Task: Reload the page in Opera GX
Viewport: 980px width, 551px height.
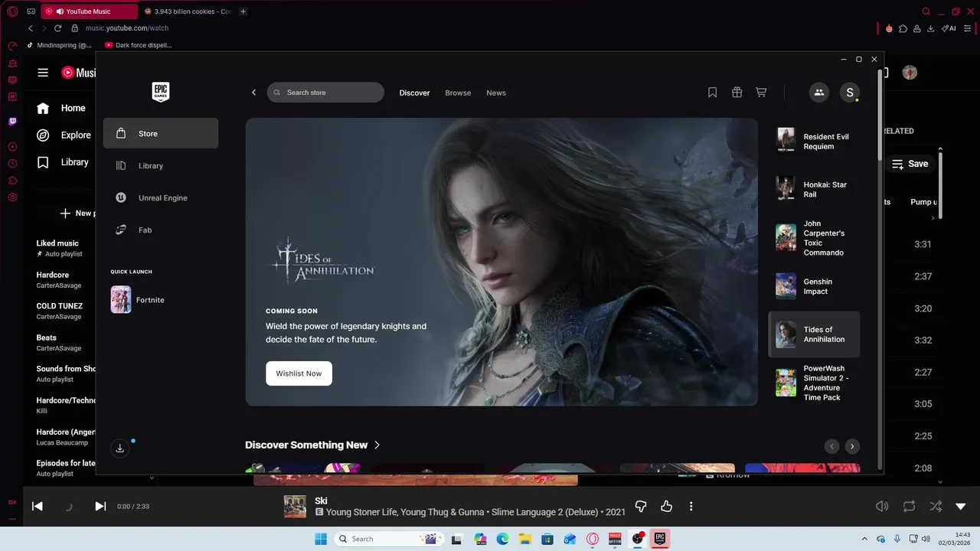Action: [x=57, y=28]
